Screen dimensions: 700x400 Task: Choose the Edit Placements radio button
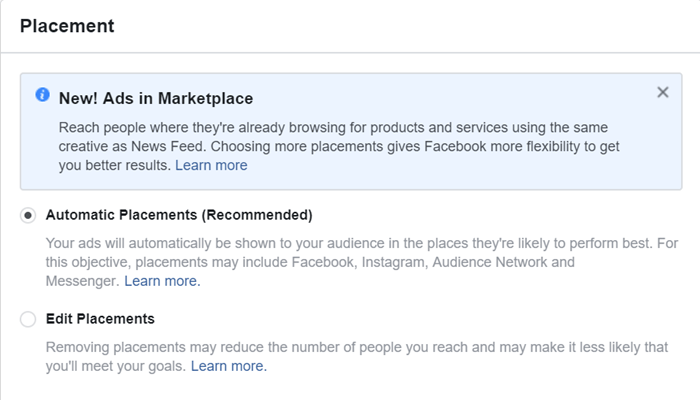point(28,319)
